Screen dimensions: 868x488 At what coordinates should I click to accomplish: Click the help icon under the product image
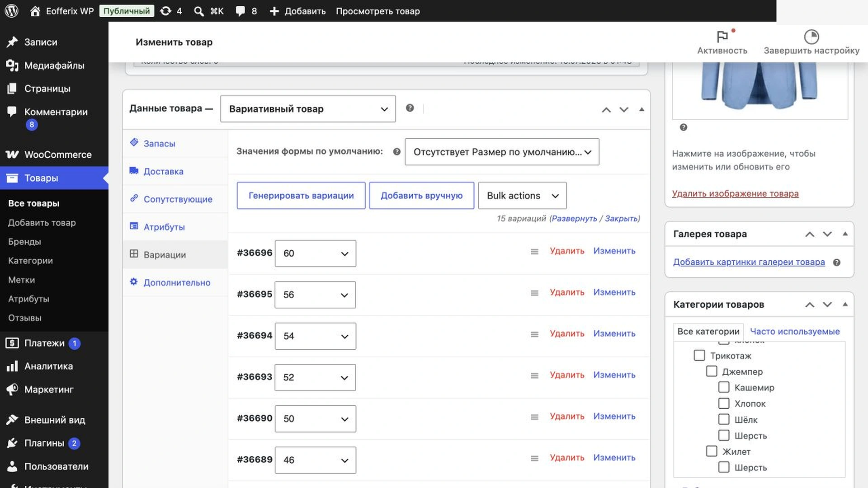(x=684, y=127)
